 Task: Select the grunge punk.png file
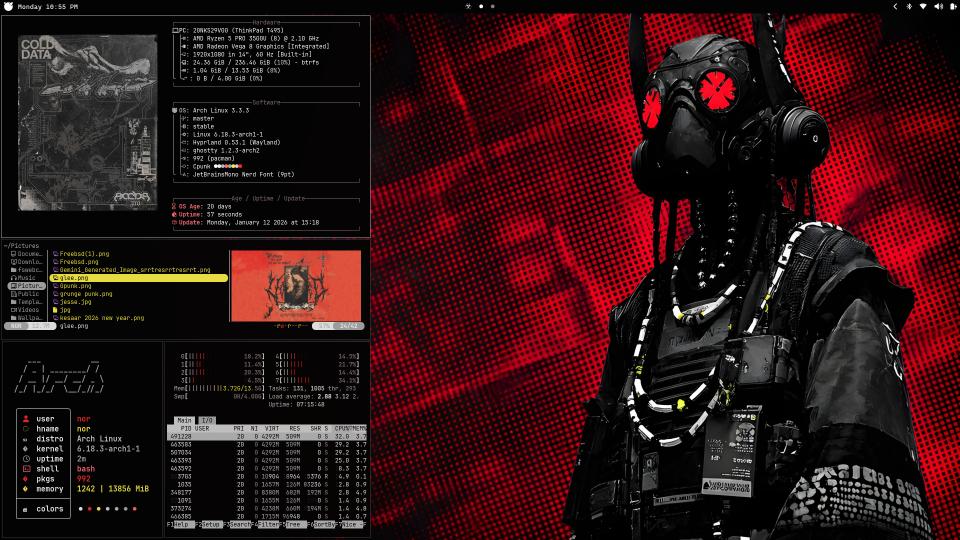tap(82, 294)
